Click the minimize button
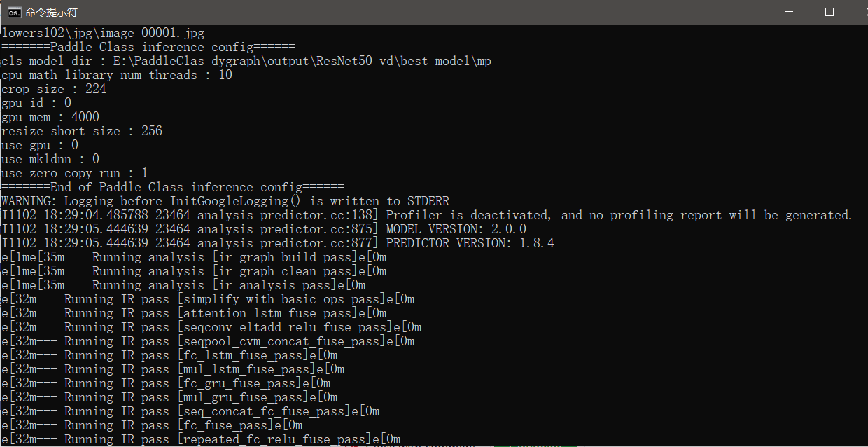 [790, 11]
